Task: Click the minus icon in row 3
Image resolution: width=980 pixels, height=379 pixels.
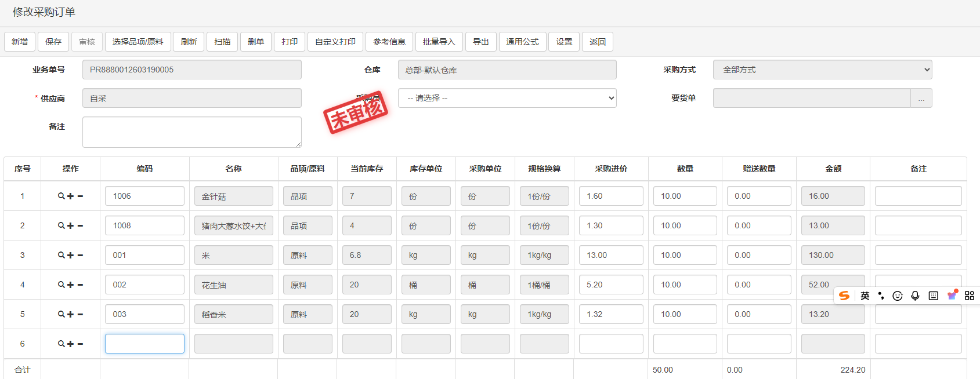Action: [x=80, y=256]
